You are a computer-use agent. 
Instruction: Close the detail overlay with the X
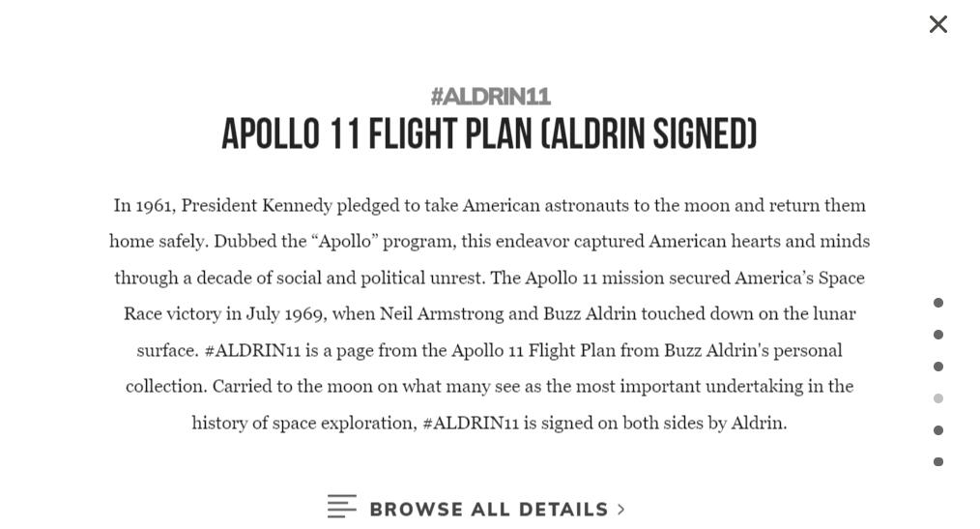[x=937, y=24]
